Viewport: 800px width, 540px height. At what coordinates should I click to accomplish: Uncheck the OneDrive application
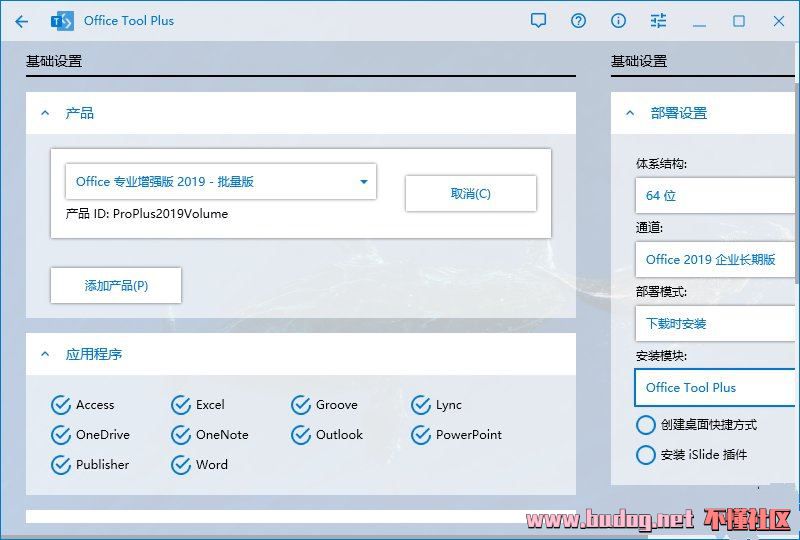(x=91, y=435)
